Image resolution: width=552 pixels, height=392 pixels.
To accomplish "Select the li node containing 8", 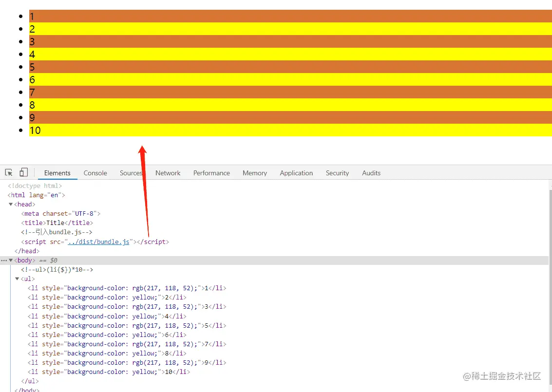I will point(107,354).
